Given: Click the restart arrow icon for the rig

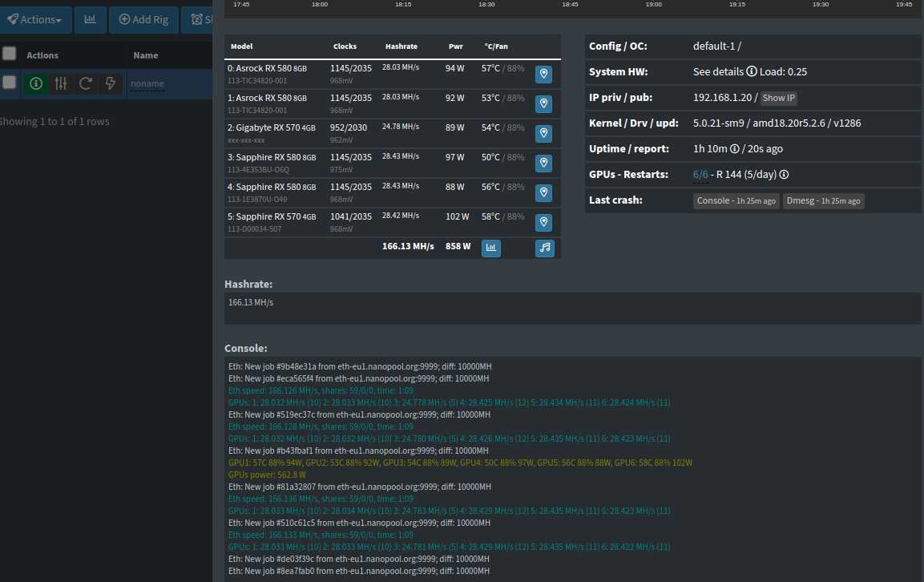Looking at the screenshot, I should click(86, 83).
